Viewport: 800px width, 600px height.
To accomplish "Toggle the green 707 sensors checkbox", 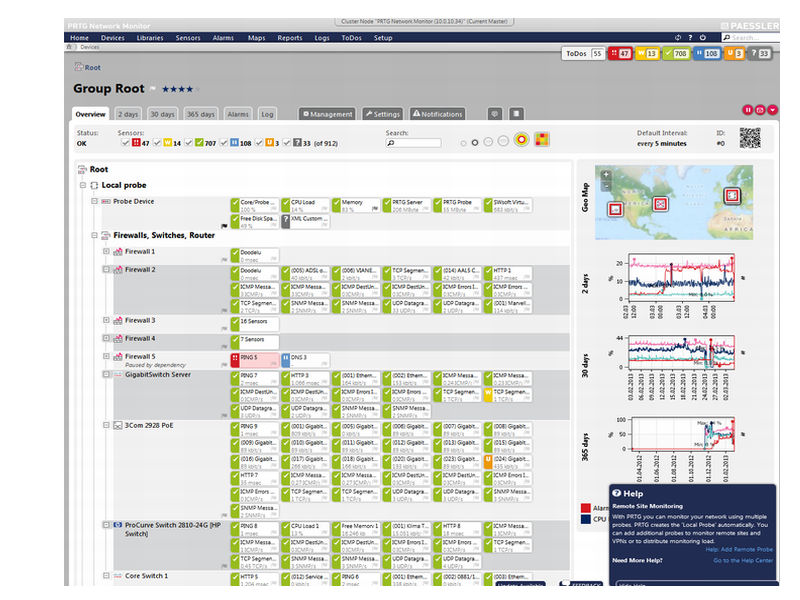I will (189, 143).
